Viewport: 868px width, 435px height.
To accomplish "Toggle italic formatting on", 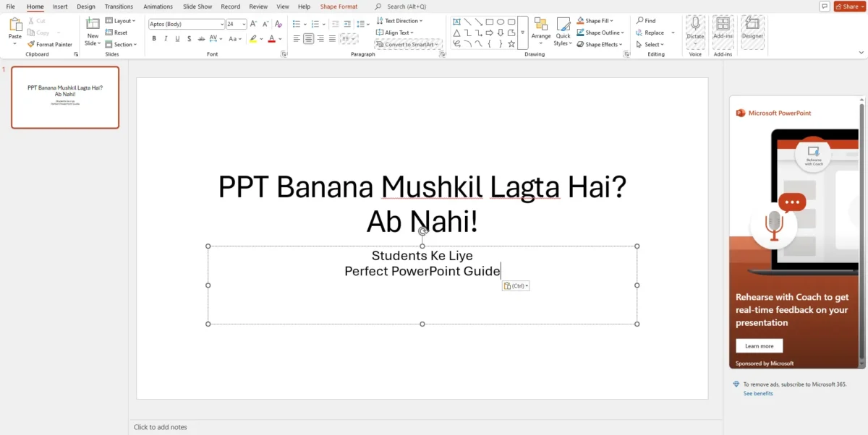I will (166, 38).
